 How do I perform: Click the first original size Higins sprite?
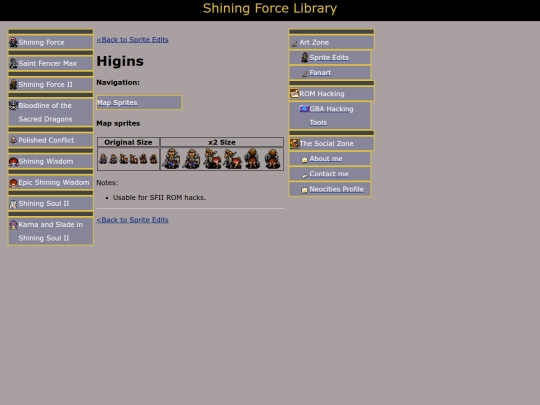[x=103, y=159]
